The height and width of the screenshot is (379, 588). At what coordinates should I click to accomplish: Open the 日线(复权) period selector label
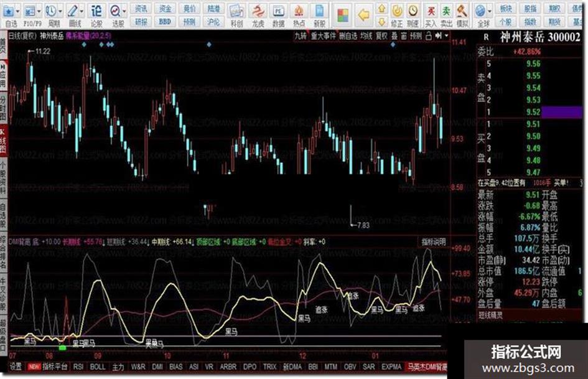[x=22, y=36]
